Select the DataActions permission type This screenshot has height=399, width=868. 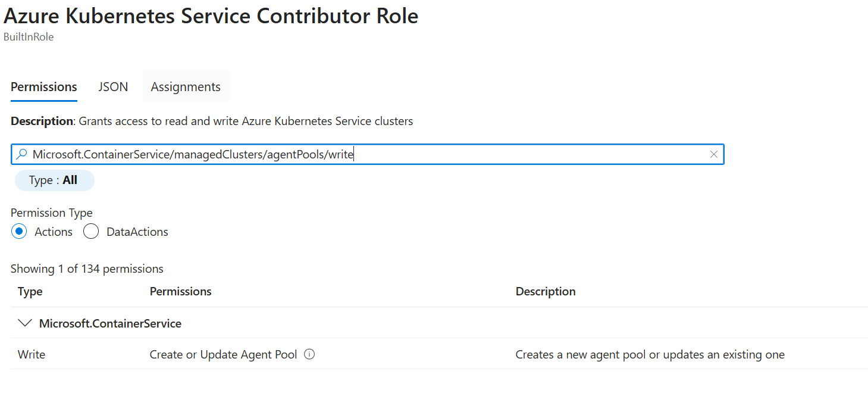coord(91,232)
